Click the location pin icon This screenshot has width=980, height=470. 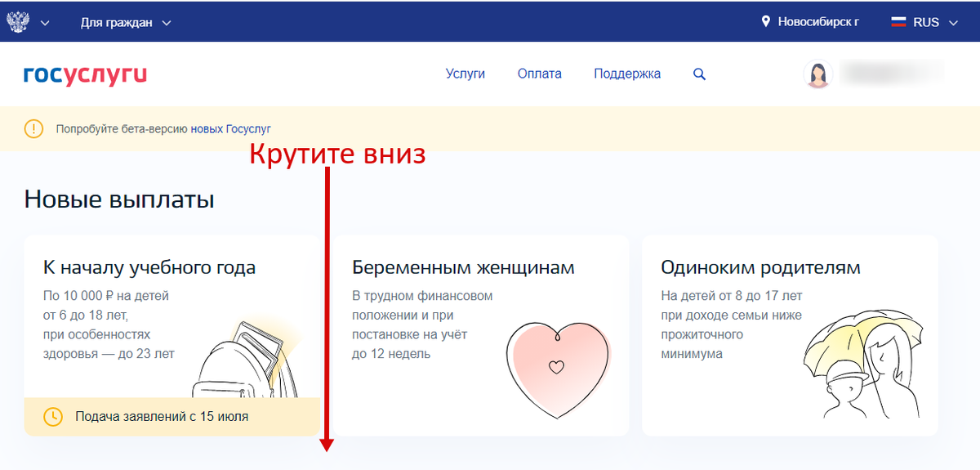(765, 22)
